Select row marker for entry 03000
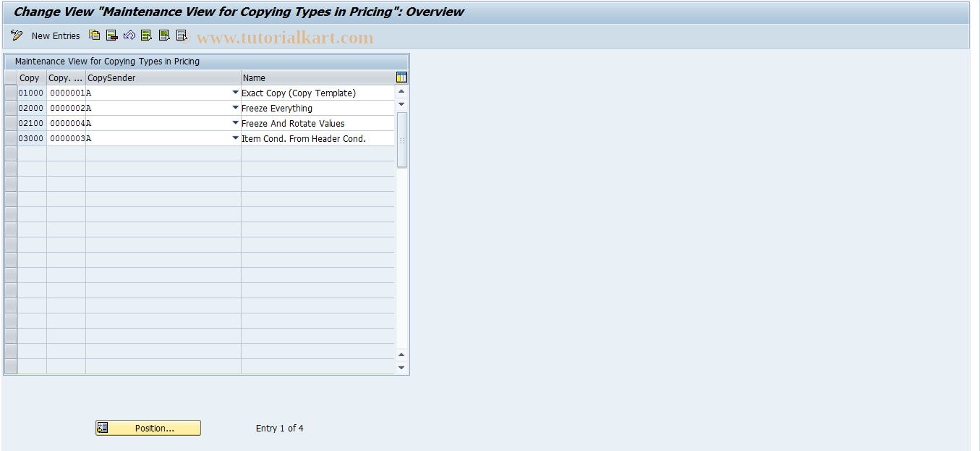The height and width of the screenshot is (451, 980). [11, 138]
